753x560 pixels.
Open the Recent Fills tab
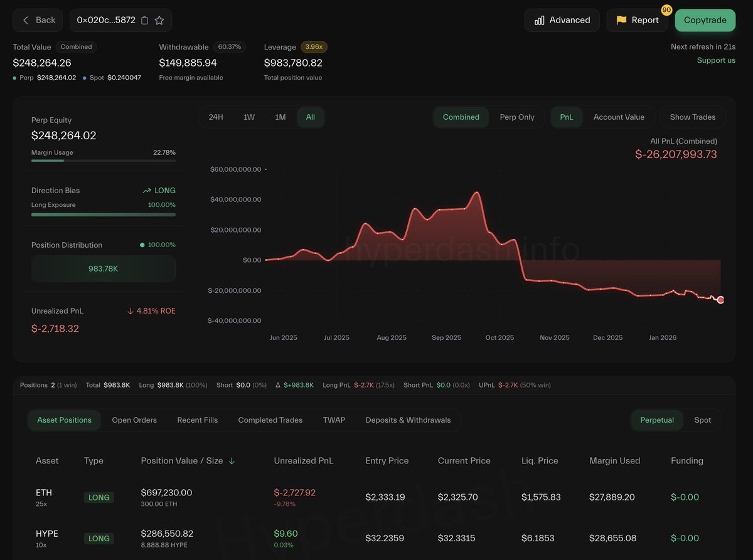click(x=197, y=420)
